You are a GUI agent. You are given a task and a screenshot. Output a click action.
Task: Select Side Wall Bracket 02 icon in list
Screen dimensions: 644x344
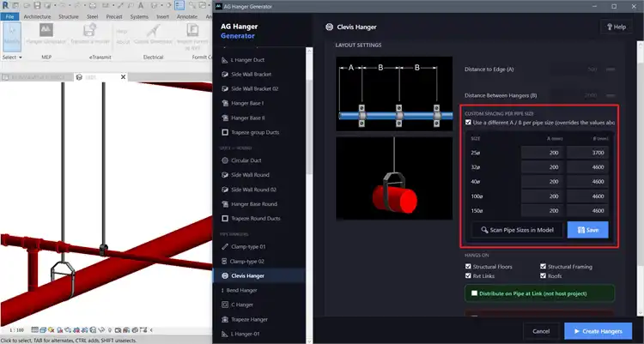pos(225,88)
